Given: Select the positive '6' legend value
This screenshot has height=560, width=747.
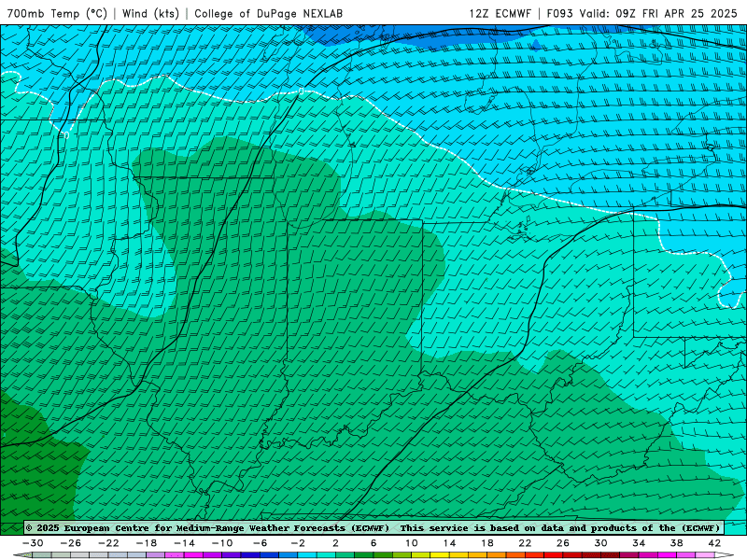Looking at the screenshot, I should click(x=373, y=543).
